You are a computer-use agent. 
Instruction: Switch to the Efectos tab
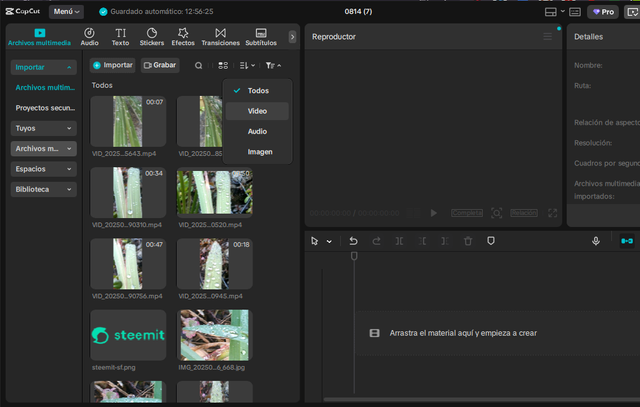183,37
